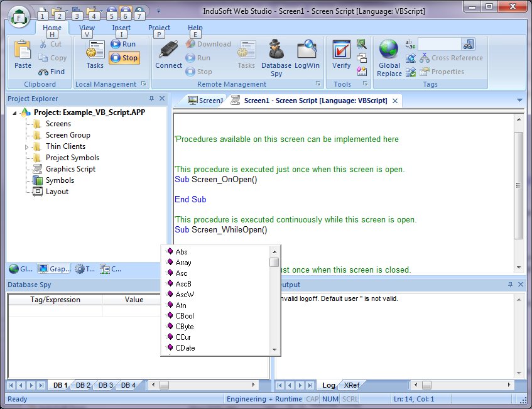
Task: Open local Tasks in Local Management
Action: coord(95,54)
